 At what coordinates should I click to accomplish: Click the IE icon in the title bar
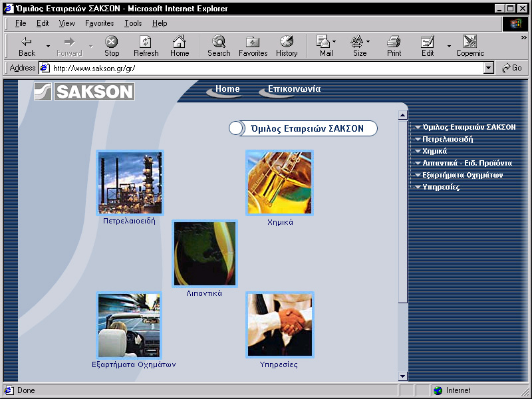point(9,9)
